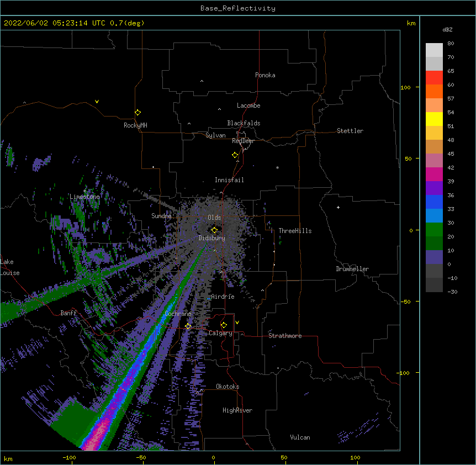Select the Sylvan label
The image size is (476, 465).
point(215,135)
